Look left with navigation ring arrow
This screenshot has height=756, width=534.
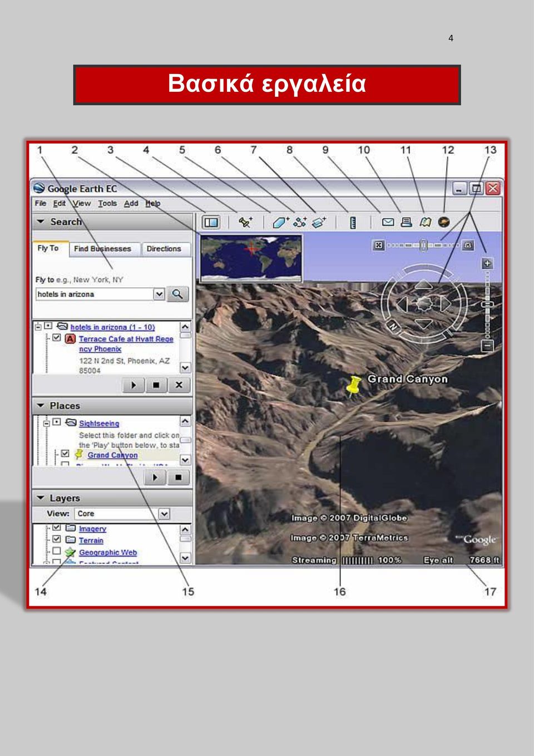tap(403, 304)
